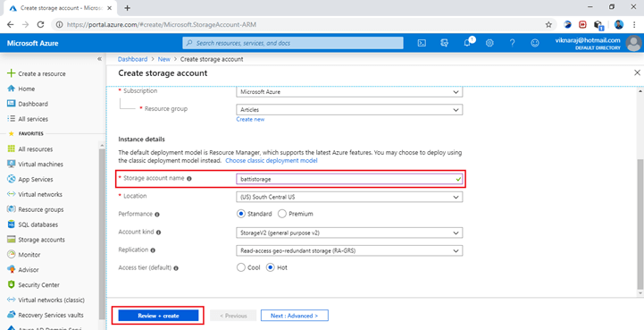The width and height of the screenshot is (644, 330).
Task: Switch to the Create storage account browser tab
Action: pos(60,8)
